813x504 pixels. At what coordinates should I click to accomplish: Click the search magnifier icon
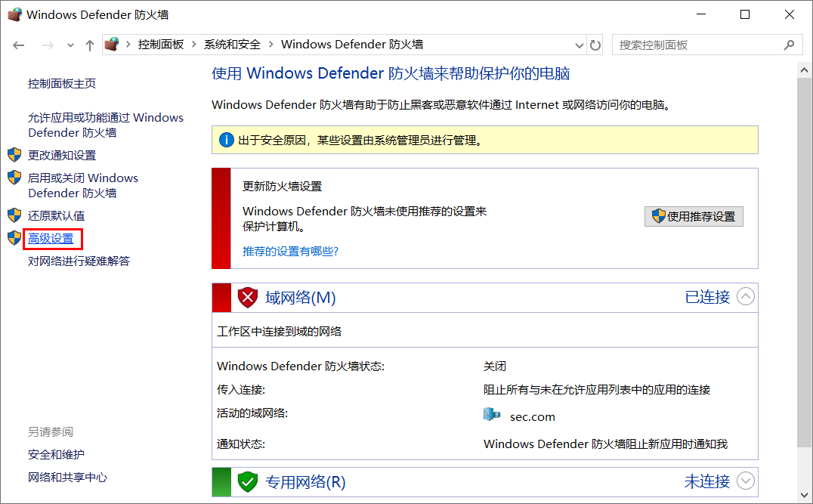(789, 45)
